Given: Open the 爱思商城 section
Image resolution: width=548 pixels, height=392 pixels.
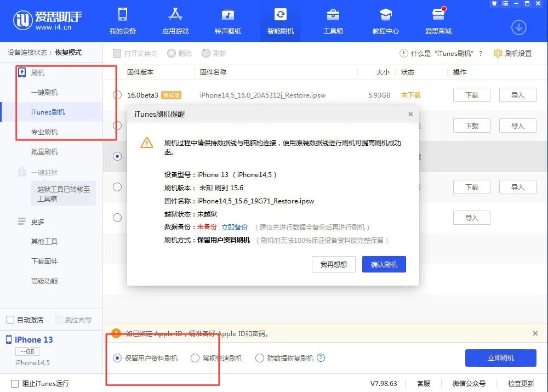Looking at the screenshot, I should [438, 21].
